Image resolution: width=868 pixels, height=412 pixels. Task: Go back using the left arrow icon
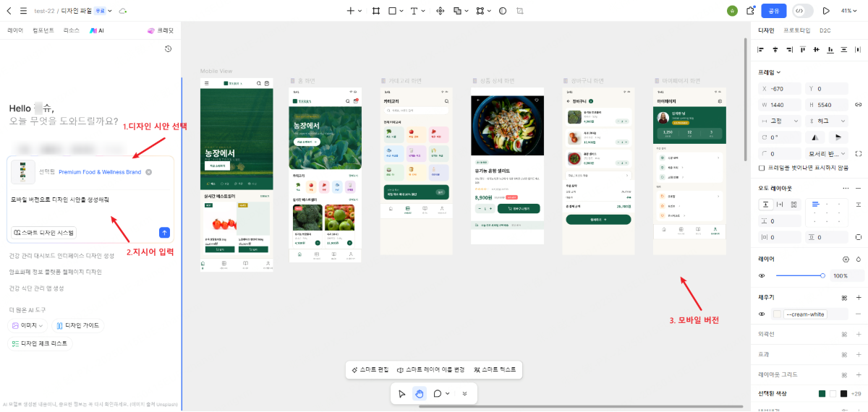(9, 11)
